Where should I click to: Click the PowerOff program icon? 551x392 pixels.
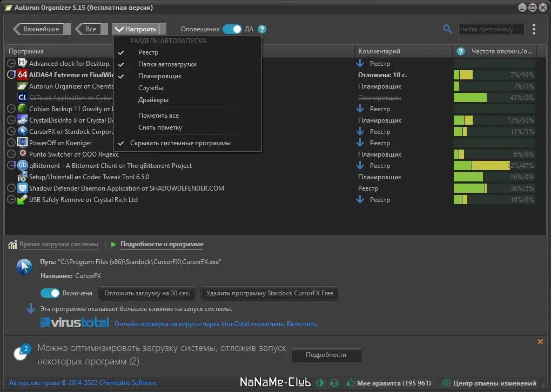point(23,143)
